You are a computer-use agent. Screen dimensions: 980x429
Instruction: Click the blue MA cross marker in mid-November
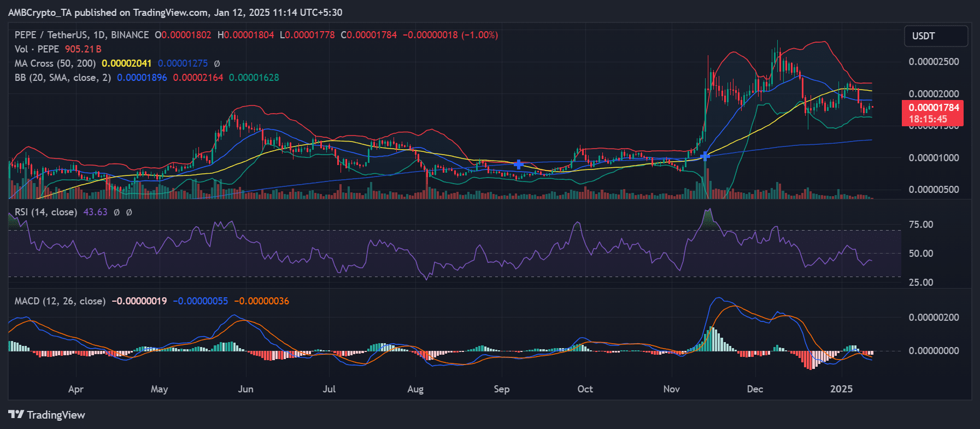705,157
